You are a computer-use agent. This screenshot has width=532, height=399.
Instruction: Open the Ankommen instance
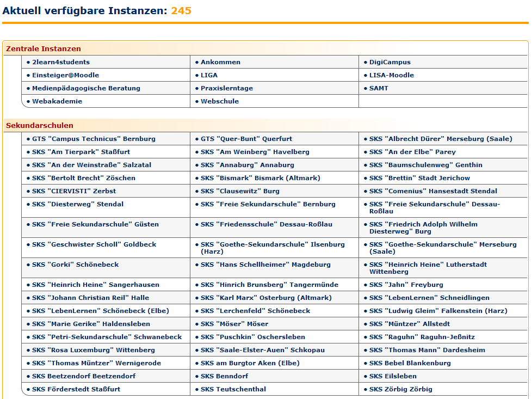[220, 62]
